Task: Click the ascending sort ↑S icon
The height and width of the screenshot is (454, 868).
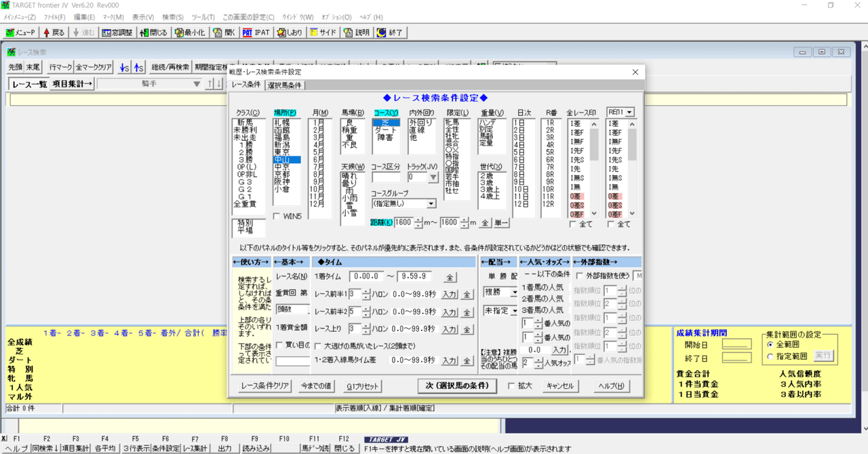Action: pos(138,67)
